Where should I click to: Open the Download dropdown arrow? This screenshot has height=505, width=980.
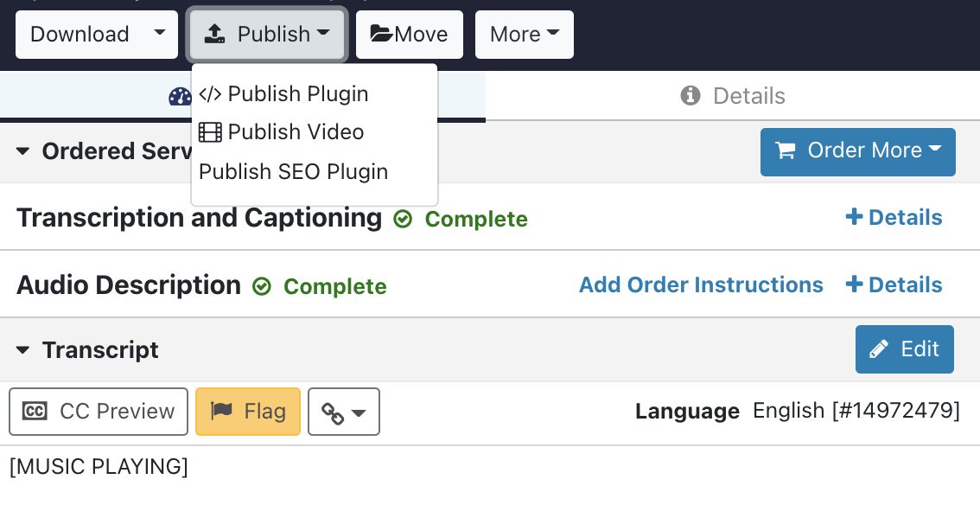coord(159,34)
